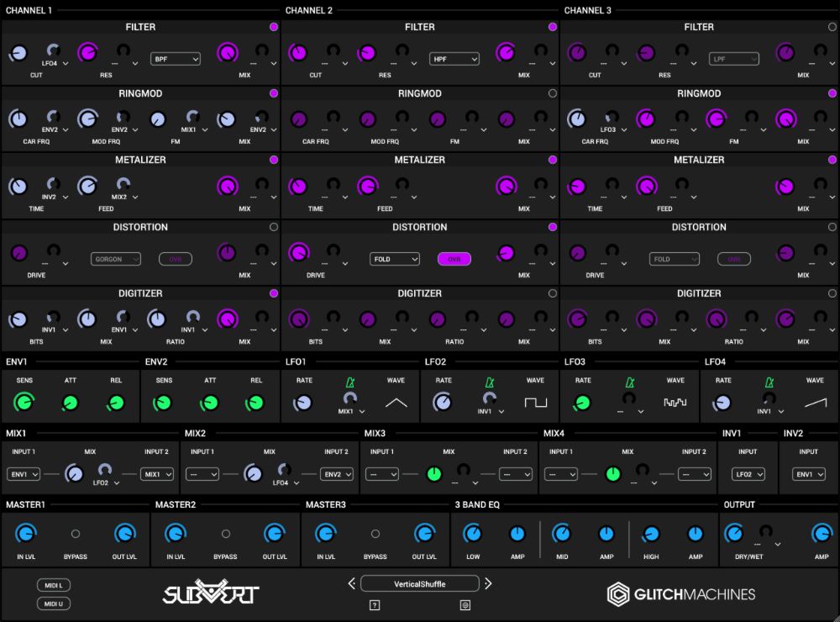Open the Channel 1 filter type BPF dropdown
Image resolution: width=840 pixels, height=622 pixels.
click(x=176, y=59)
